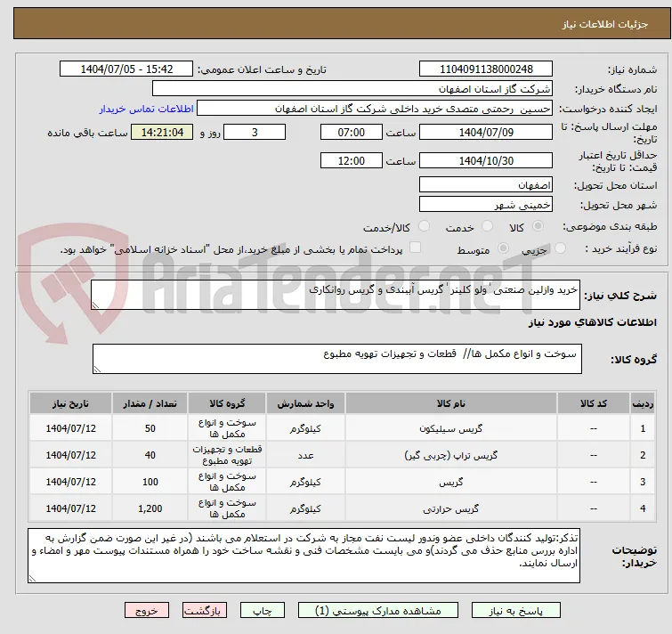The image size is (672, 634).
Task: Click the واحد شمارش column header
Action: click(x=305, y=403)
